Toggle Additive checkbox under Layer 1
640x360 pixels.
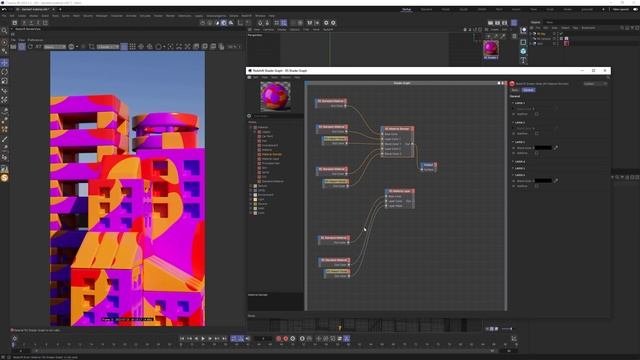pos(536,114)
